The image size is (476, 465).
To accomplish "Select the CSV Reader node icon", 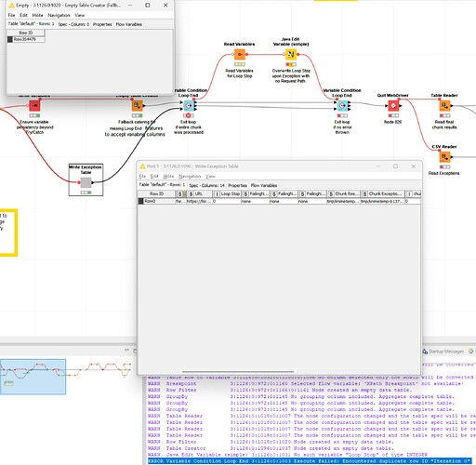I will click(x=444, y=157).
